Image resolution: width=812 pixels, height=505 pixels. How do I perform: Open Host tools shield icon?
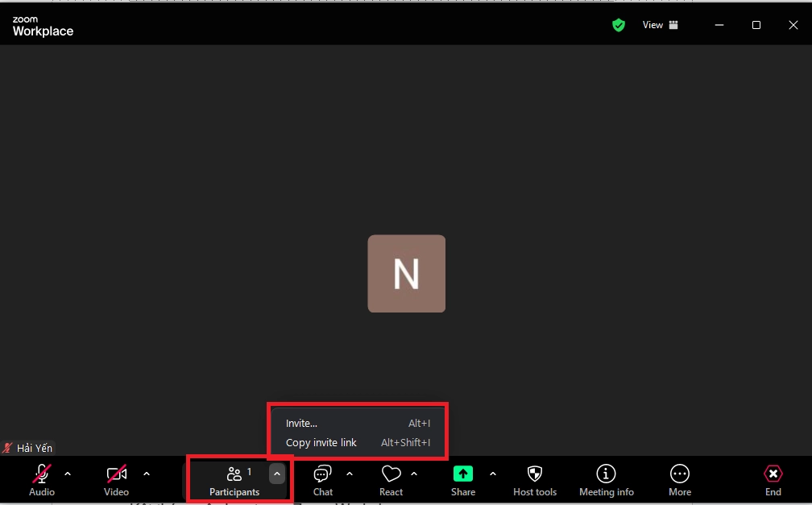coord(534,474)
